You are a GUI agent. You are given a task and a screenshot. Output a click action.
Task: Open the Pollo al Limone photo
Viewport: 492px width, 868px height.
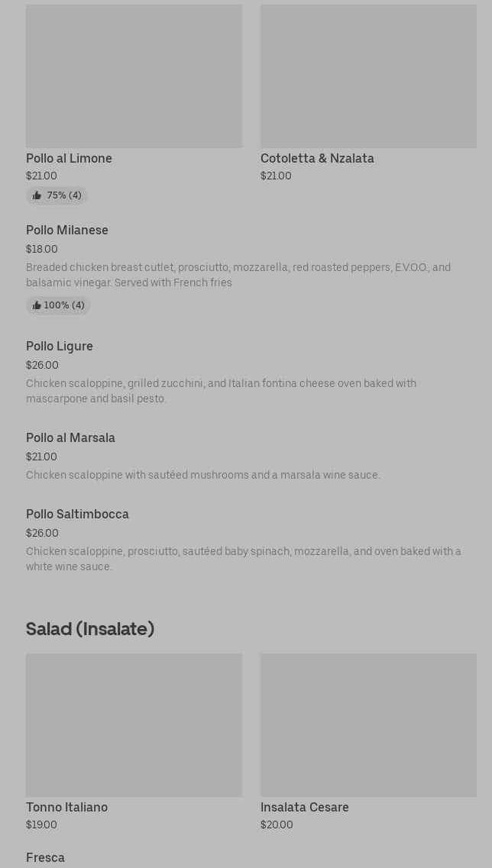click(x=134, y=76)
